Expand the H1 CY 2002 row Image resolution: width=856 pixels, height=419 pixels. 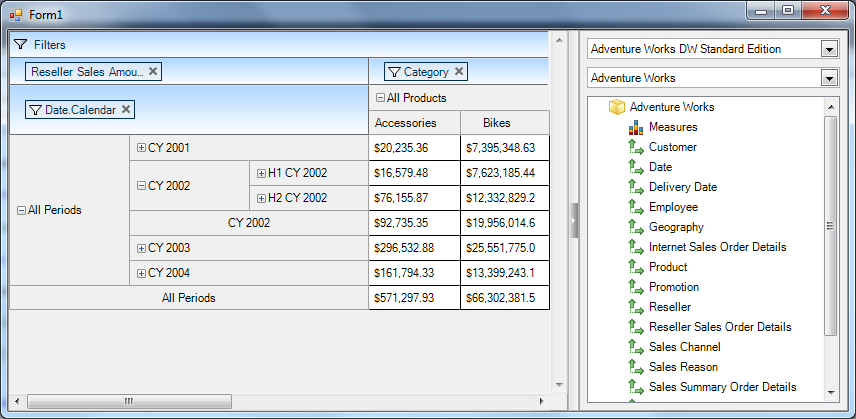point(261,173)
